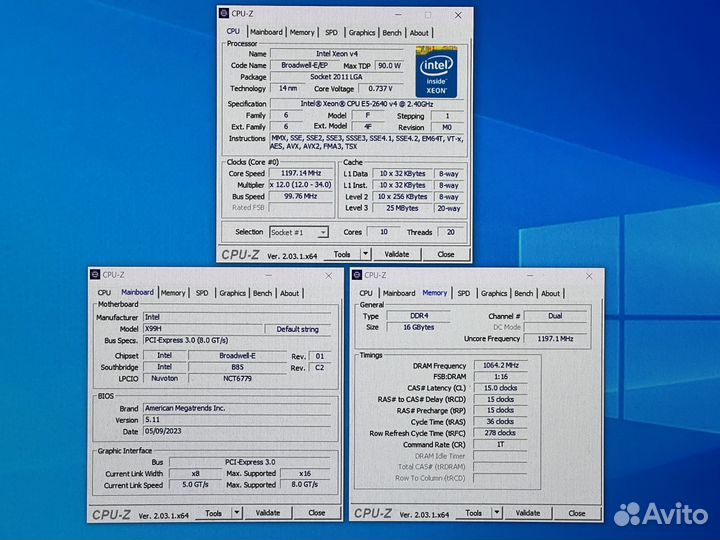Image resolution: width=720 pixels, height=540 pixels.
Task: Expand Tools dropdown arrow in Mainboard window
Action: point(237,512)
